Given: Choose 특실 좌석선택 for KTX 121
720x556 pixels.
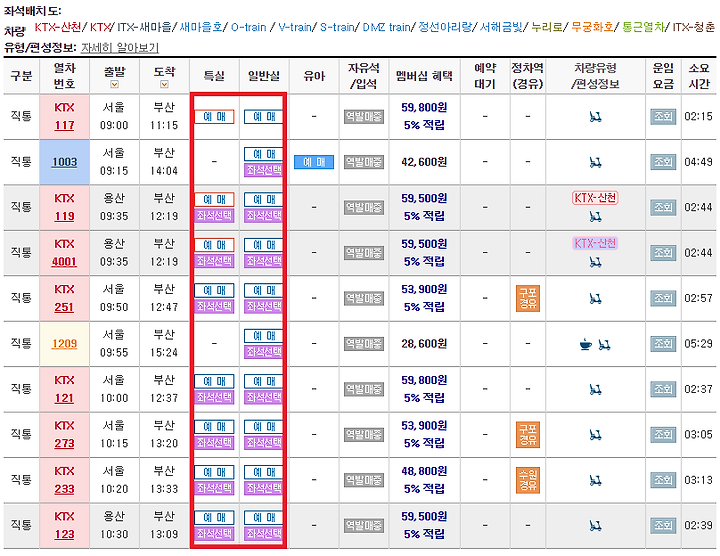Looking at the screenshot, I should (x=214, y=397).
